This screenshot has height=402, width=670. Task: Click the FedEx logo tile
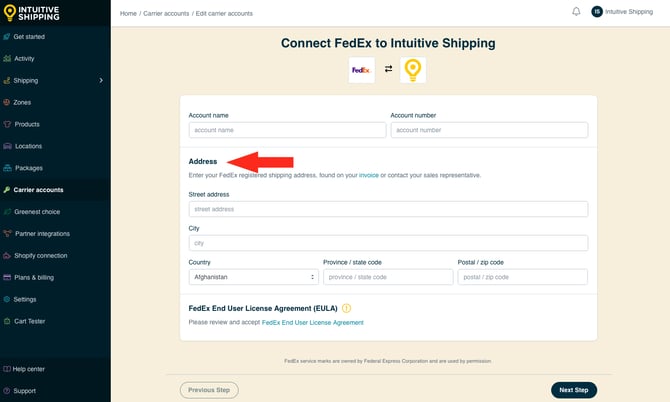[361, 70]
